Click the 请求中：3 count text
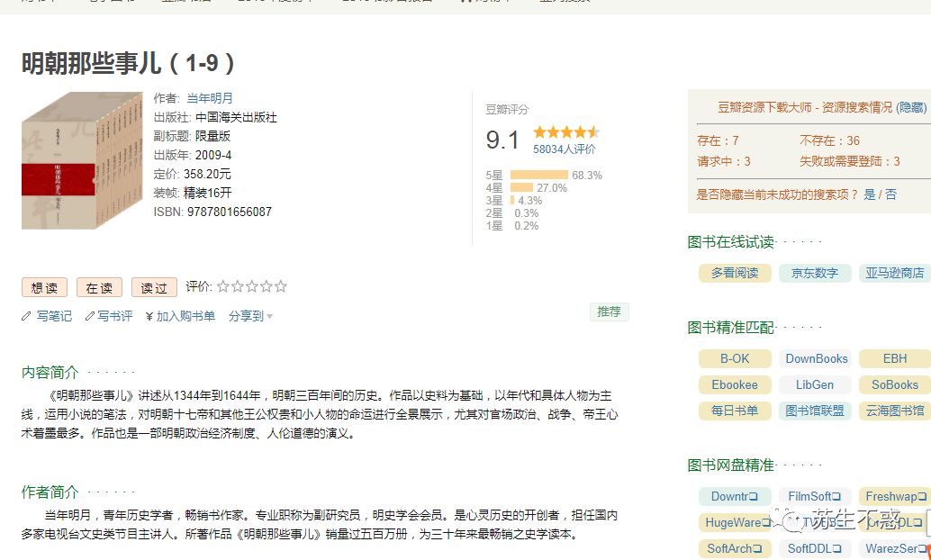Image resolution: width=931 pixels, height=560 pixels. click(x=724, y=161)
